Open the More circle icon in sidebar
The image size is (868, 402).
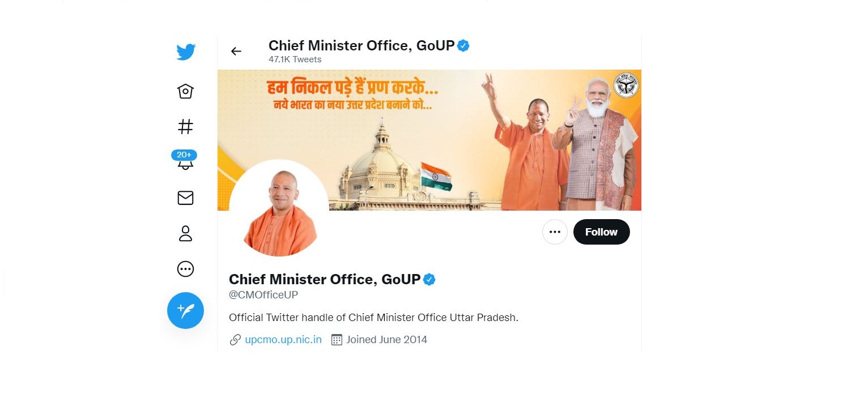185,269
